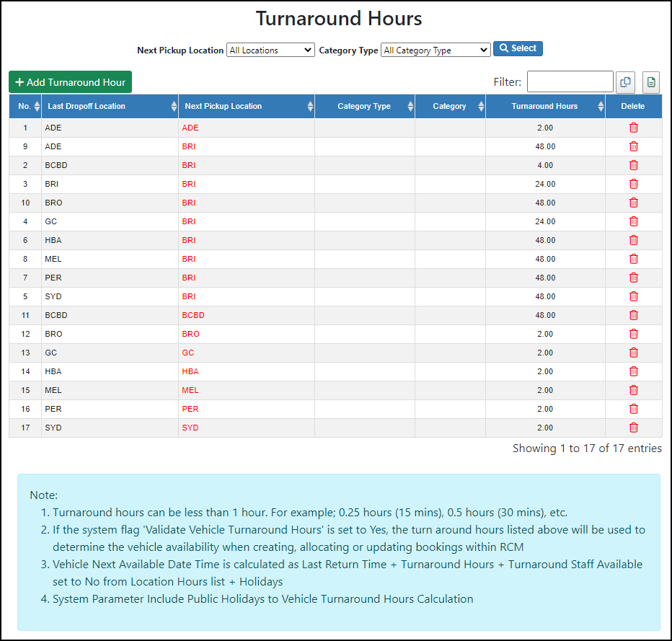The width and height of the screenshot is (672, 641).
Task: Open ADE next pickup link in row 1
Action: [190, 128]
